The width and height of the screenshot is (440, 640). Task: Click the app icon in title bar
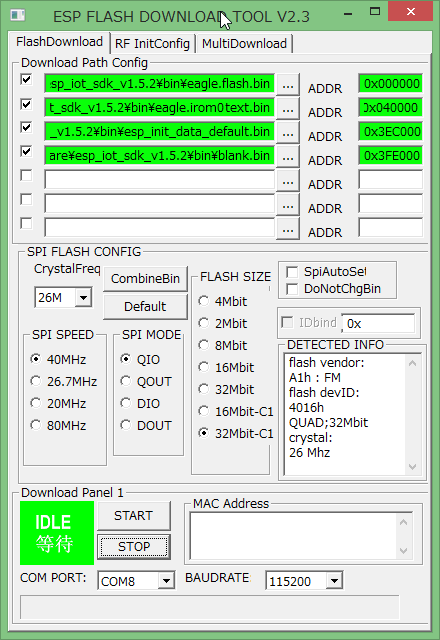click(x=18, y=16)
